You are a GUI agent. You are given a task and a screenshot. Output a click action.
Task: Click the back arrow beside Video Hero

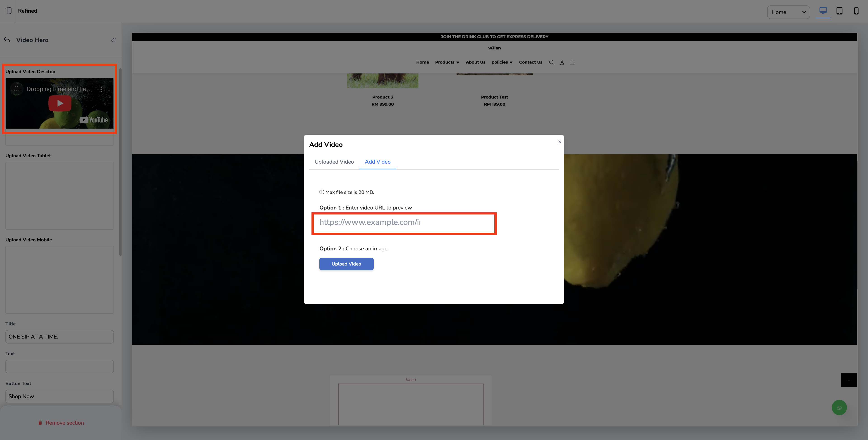[7, 40]
